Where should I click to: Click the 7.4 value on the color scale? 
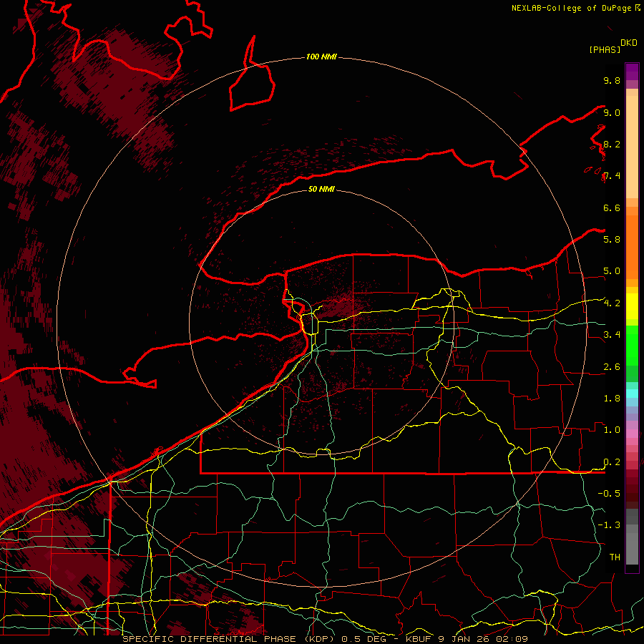612,176
